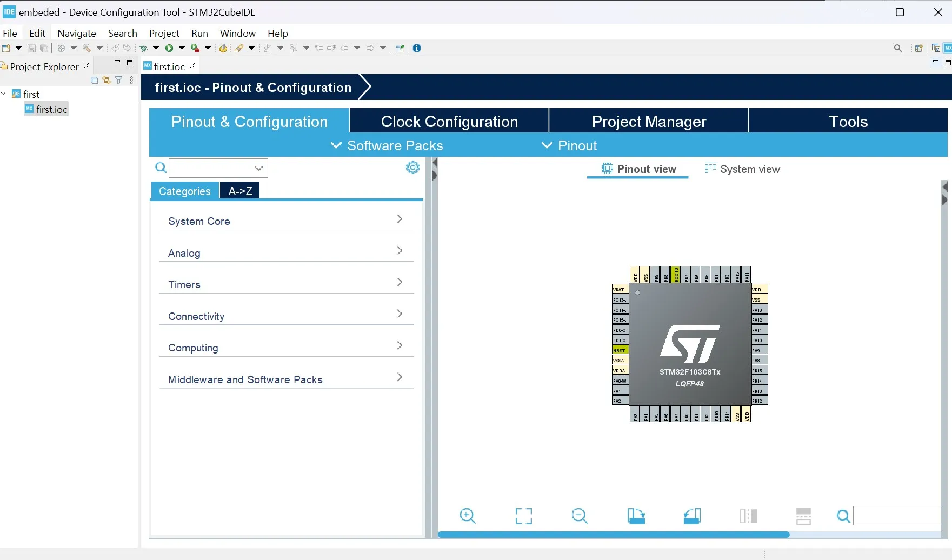
Task: Click the Save All toolbar icon
Action: pos(44,48)
